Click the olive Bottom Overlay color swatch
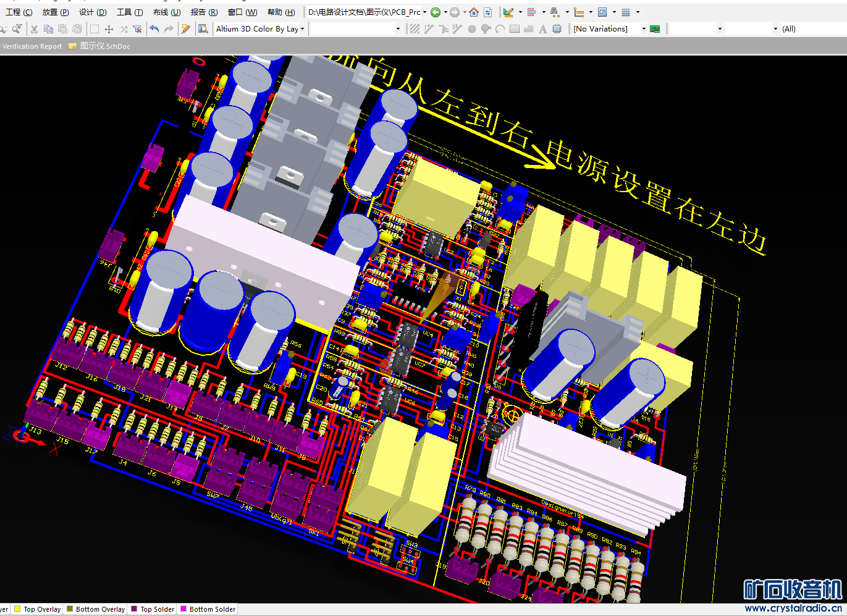 tap(70, 609)
